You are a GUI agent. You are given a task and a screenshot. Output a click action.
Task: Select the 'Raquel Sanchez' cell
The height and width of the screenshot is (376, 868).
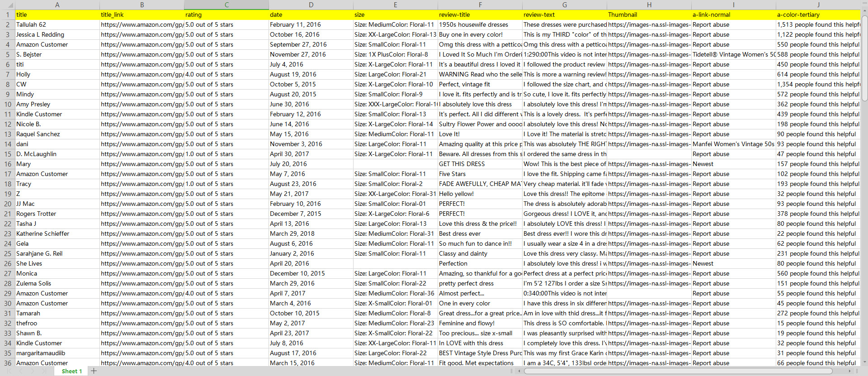(57, 134)
